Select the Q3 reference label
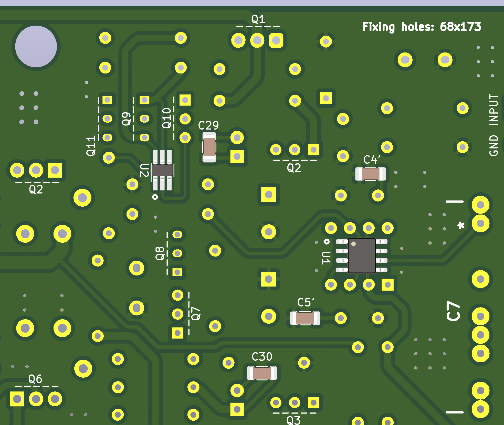The image size is (504, 425). coord(293,420)
